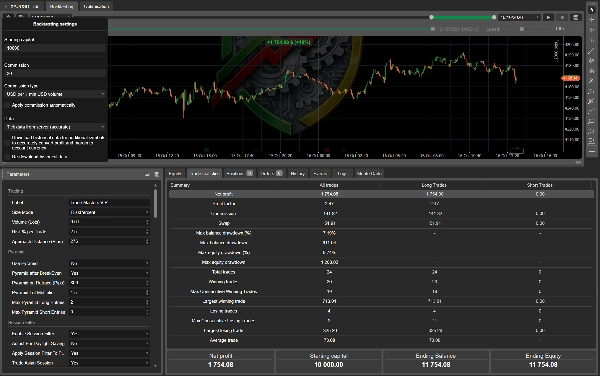Open the Parameters panel menu icon
The width and height of the screenshot is (600, 376).
(157, 174)
